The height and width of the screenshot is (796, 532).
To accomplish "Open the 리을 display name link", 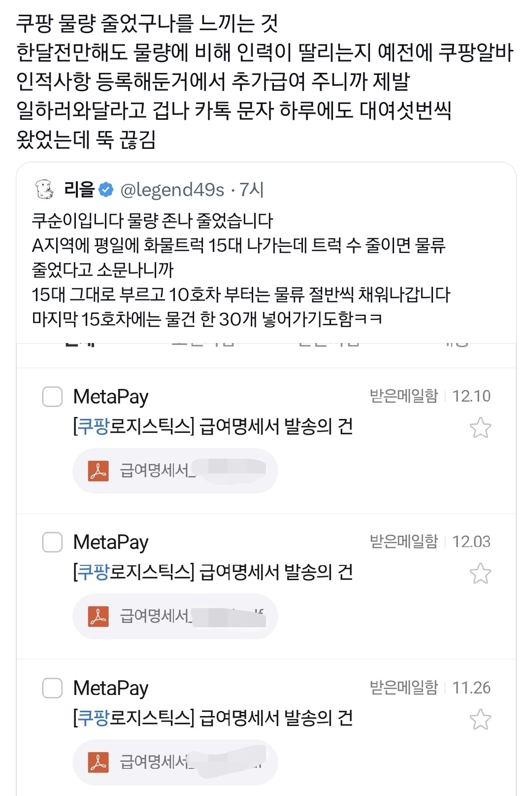I will pos(79,190).
